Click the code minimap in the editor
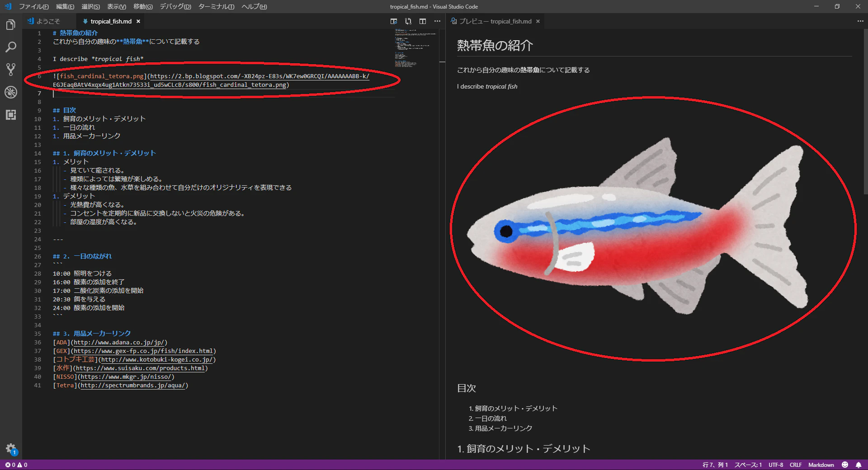 pos(415,48)
